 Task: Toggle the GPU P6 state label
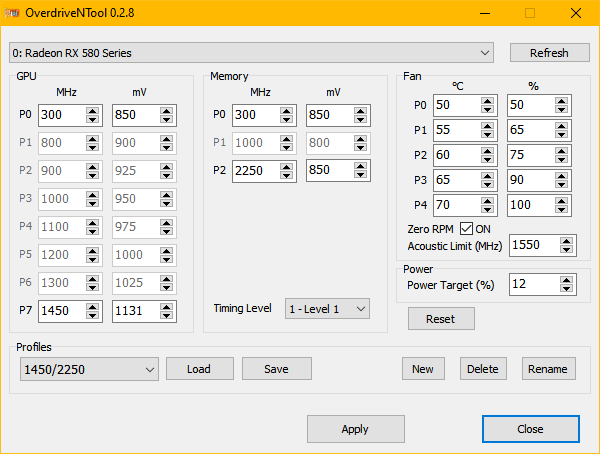click(25, 283)
